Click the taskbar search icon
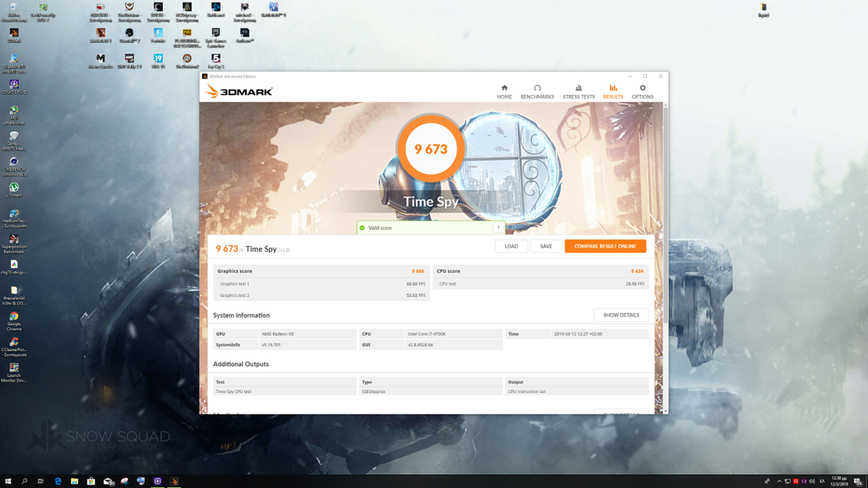The width and height of the screenshot is (868, 488). (x=24, y=481)
